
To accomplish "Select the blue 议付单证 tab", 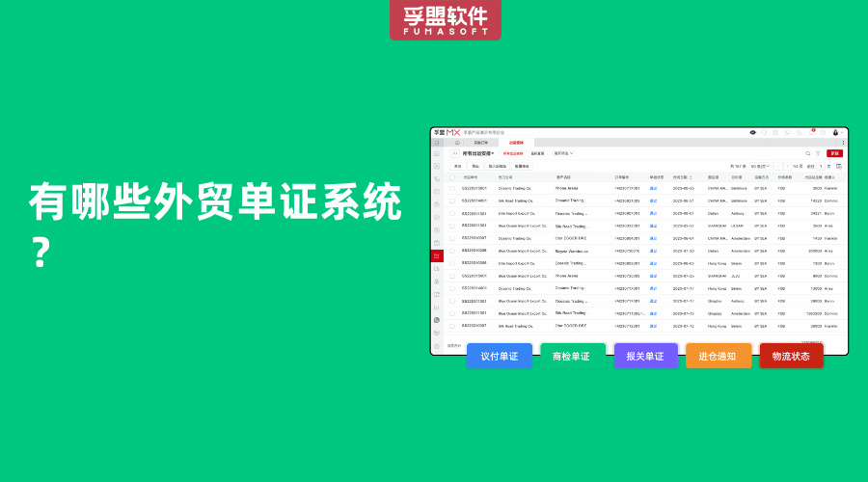I will (x=500, y=356).
